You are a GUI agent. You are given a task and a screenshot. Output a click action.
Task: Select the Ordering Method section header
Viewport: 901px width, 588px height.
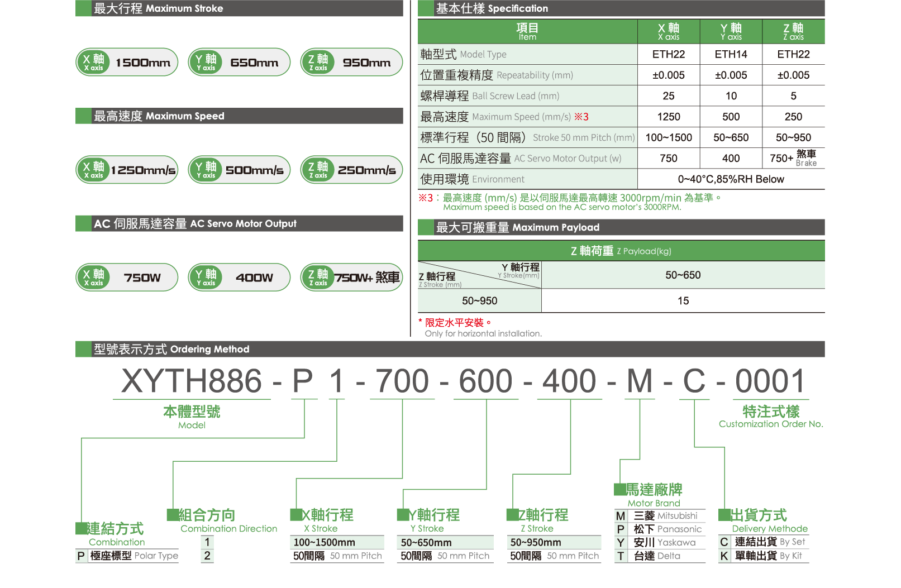click(450, 349)
